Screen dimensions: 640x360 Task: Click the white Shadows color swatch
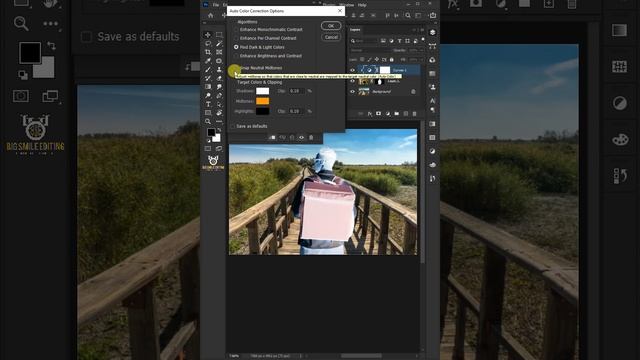(262, 91)
